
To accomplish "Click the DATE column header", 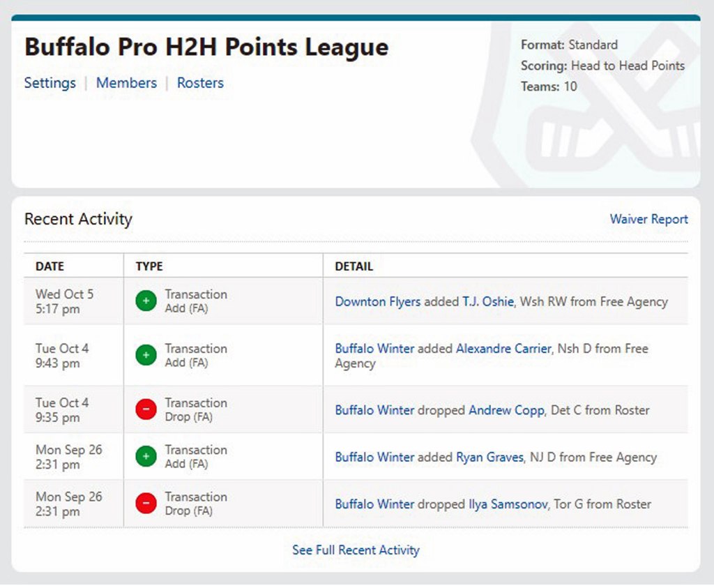I will 50,266.
